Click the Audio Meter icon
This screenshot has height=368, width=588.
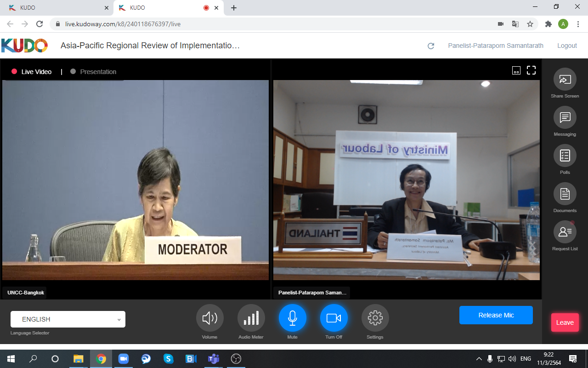251,318
